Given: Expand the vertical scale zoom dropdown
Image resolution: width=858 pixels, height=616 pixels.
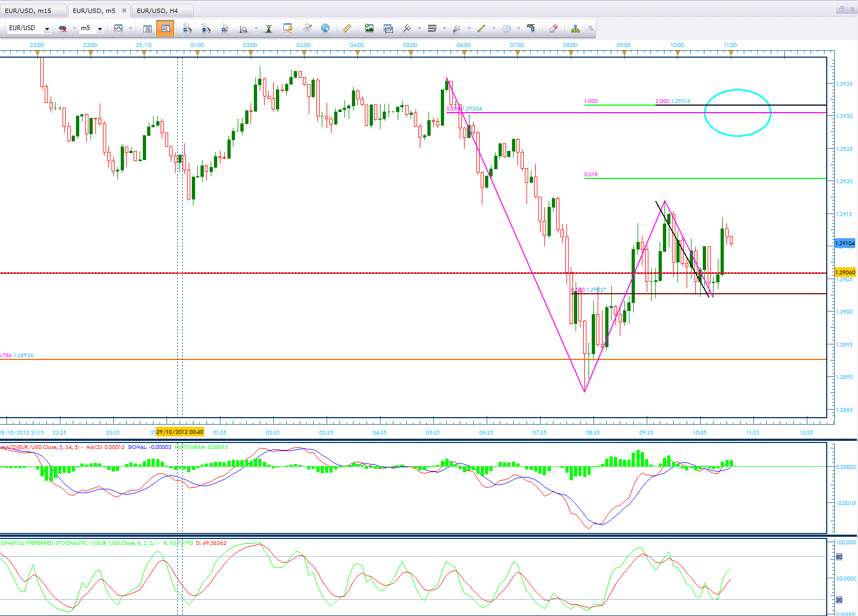Looking at the screenshot, I should click(256, 29).
